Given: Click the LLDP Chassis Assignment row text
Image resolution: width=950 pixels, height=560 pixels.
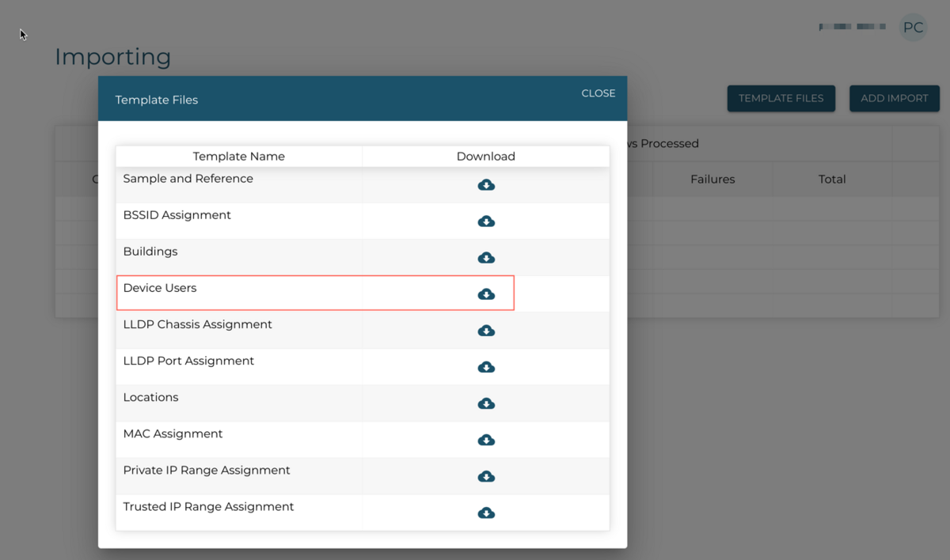Looking at the screenshot, I should pos(198,324).
